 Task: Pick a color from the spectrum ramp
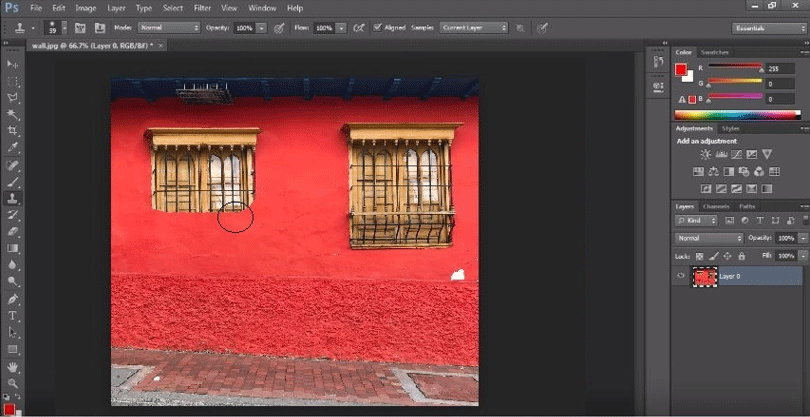tap(737, 115)
